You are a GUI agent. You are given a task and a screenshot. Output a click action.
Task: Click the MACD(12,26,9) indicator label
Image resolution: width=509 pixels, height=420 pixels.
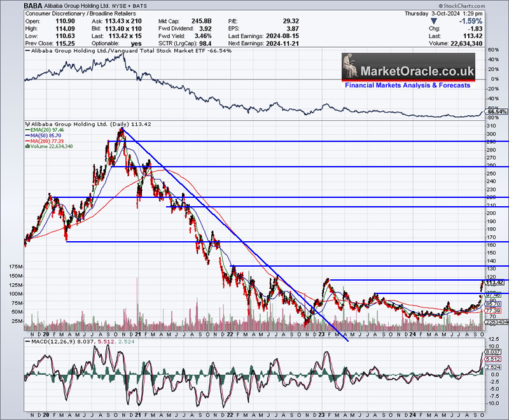(x=55, y=342)
